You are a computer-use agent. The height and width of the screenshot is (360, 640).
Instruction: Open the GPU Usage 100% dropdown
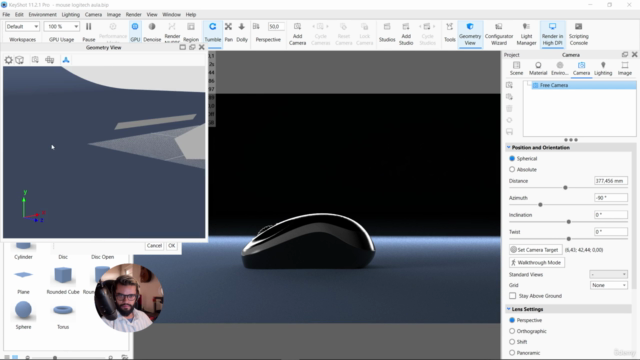click(x=62, y=27)
